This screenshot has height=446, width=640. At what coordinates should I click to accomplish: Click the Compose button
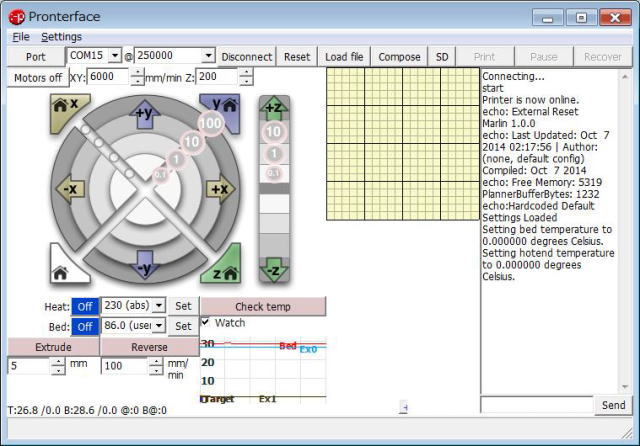click(x=399, y=57)
